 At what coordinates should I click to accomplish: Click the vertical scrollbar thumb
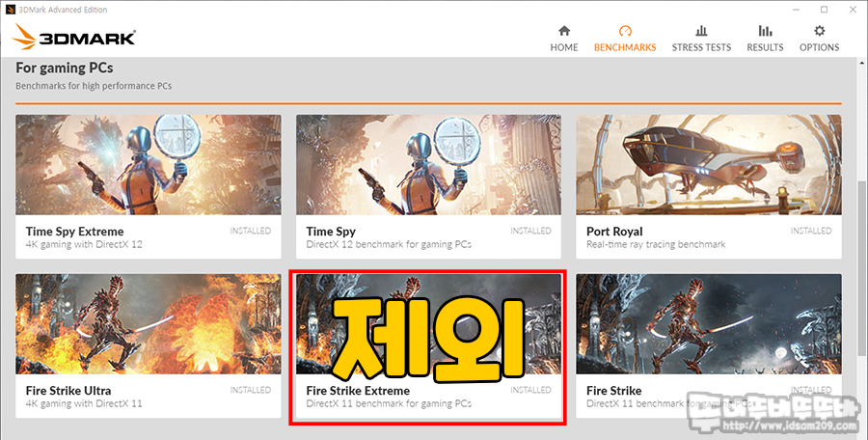pos(862,269)
